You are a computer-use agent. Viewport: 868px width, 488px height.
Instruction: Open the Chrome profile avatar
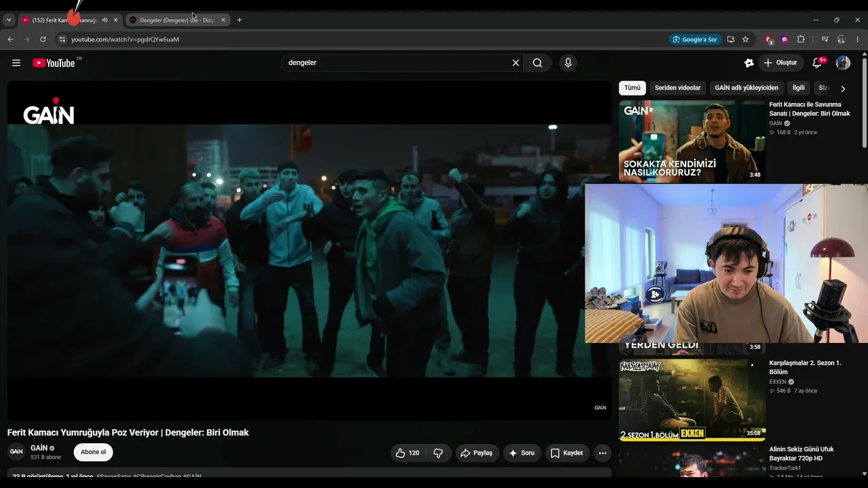pyautogui.click(x=841, y=39)
